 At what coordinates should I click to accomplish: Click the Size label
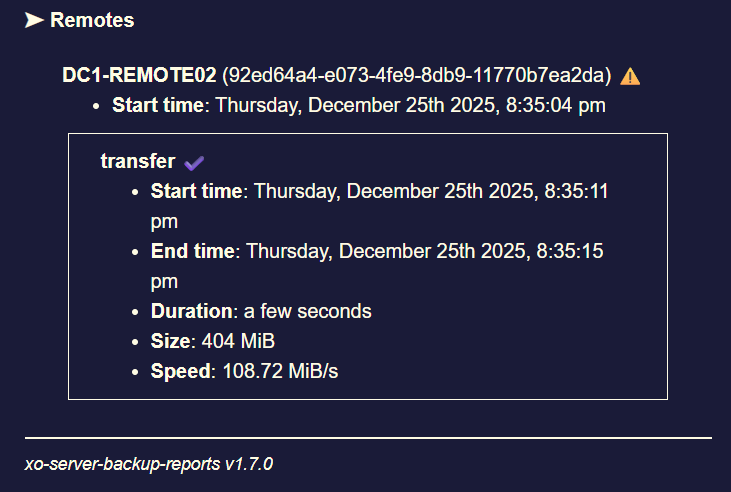point(170,341)
